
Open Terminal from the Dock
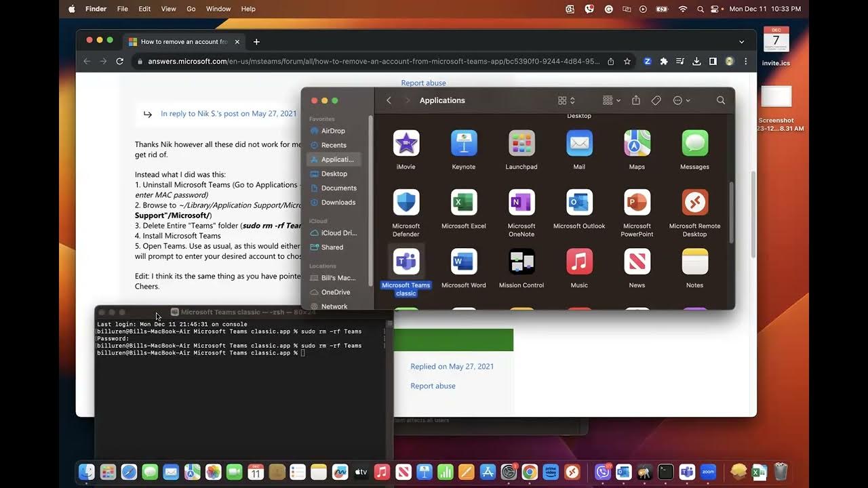coord(666,472)
